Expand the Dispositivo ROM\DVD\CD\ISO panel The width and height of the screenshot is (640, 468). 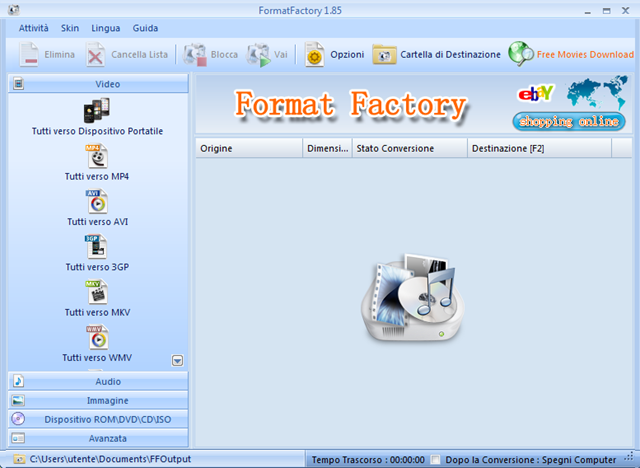98,419
